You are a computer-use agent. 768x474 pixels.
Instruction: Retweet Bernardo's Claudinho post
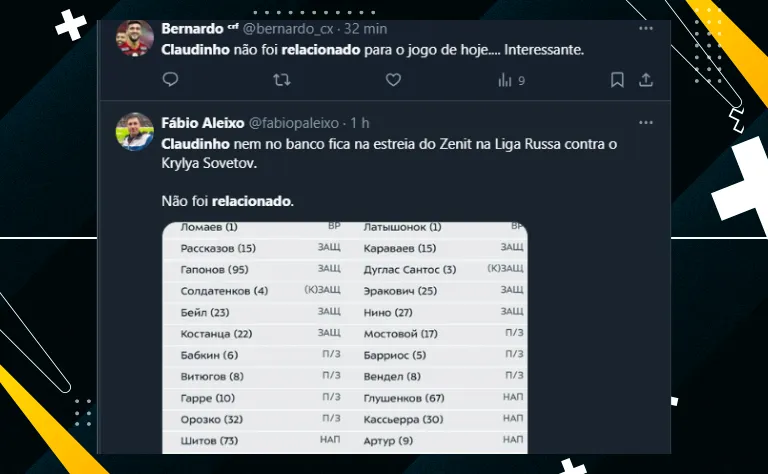(281, 80)
